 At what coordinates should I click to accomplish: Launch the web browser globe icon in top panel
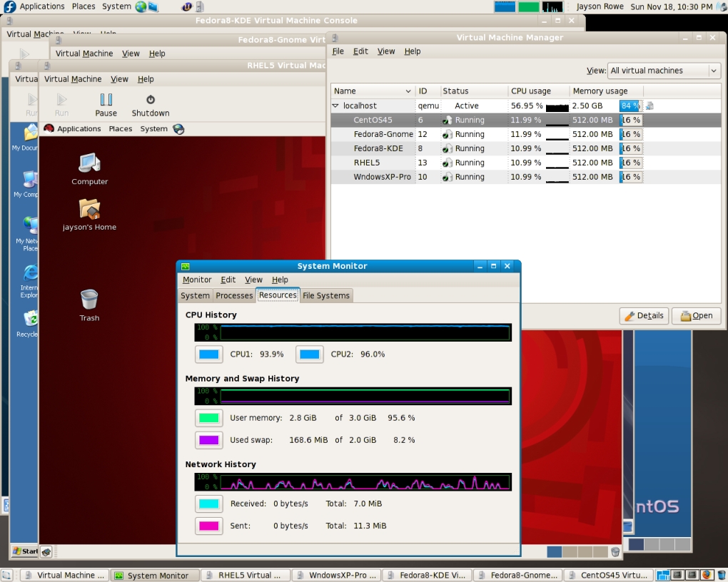[141, 6]
